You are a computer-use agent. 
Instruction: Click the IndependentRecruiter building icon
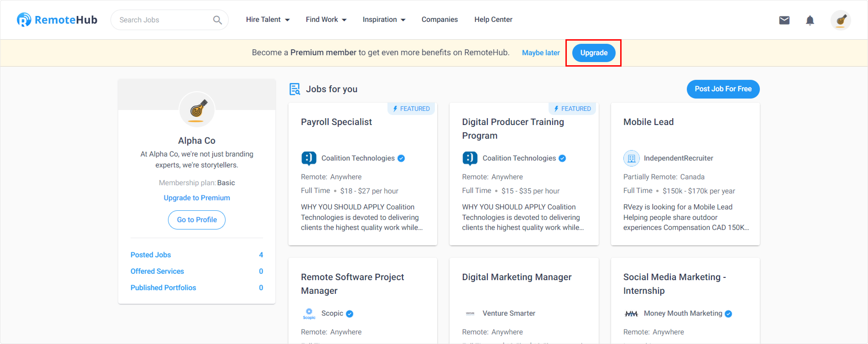coord(631,158)
